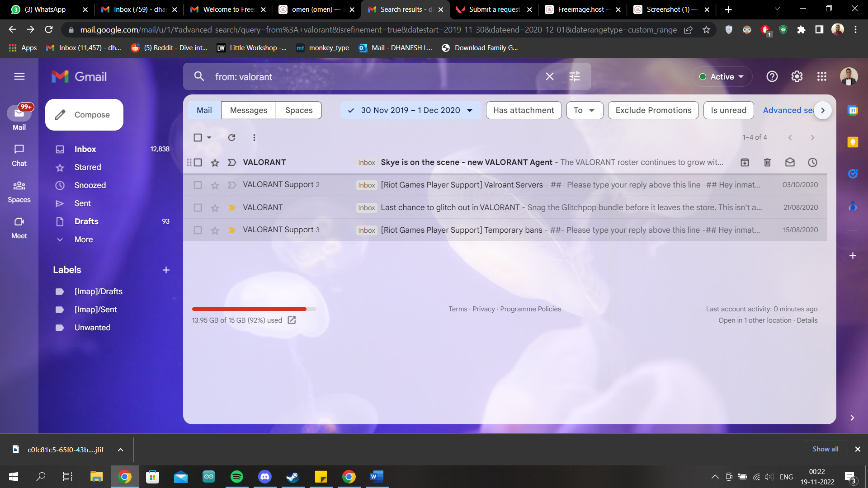
Task: Star the Valroant Servers email
Action: coord(215,185)
